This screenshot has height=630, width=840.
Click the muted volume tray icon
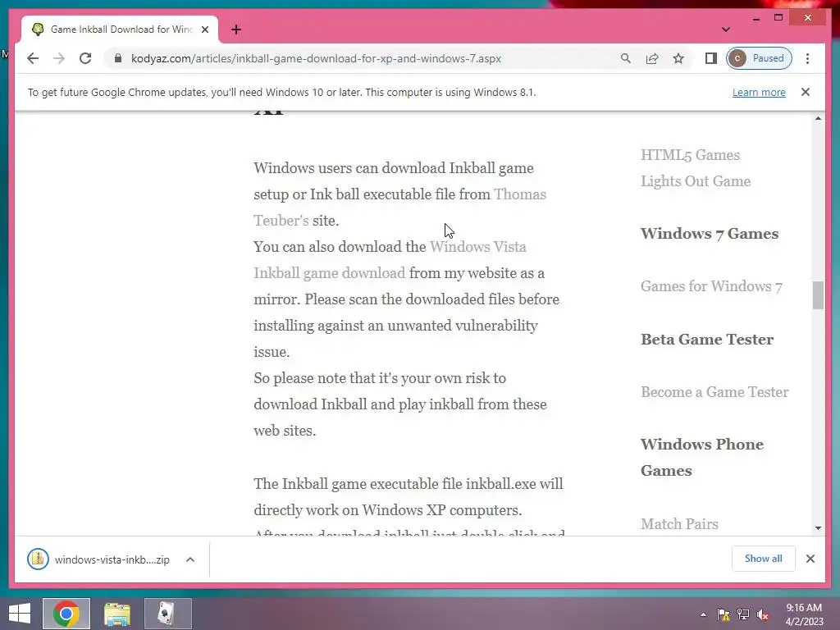pos(763,614)
